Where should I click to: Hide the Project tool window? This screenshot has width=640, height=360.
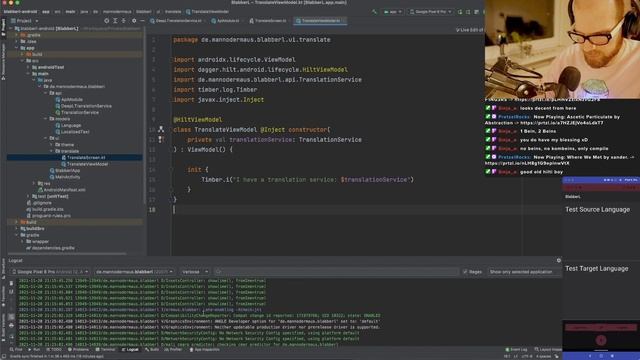click(x=142, y=21)
